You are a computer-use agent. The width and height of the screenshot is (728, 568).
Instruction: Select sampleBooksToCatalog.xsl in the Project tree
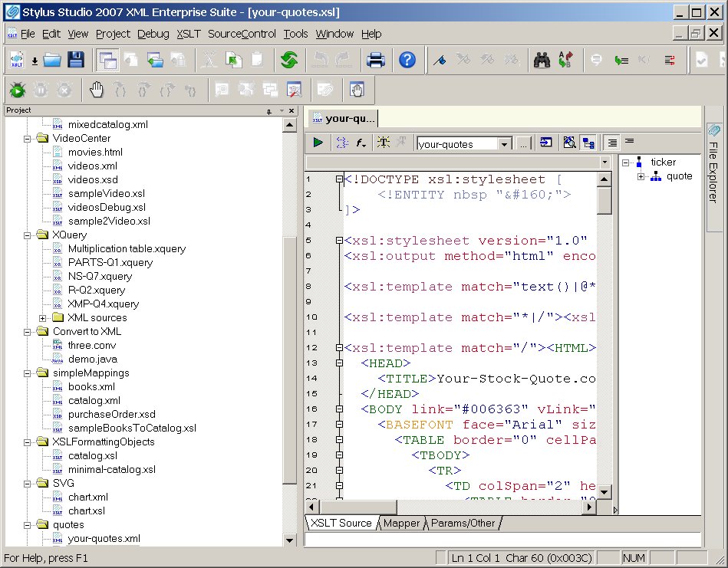point(131,428)
